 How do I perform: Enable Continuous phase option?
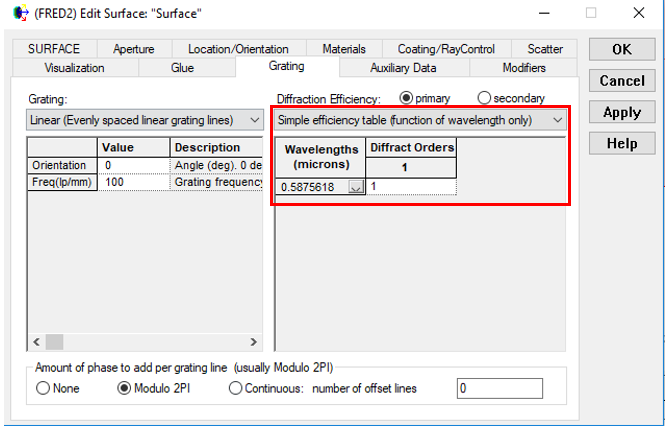pos(236,388)
